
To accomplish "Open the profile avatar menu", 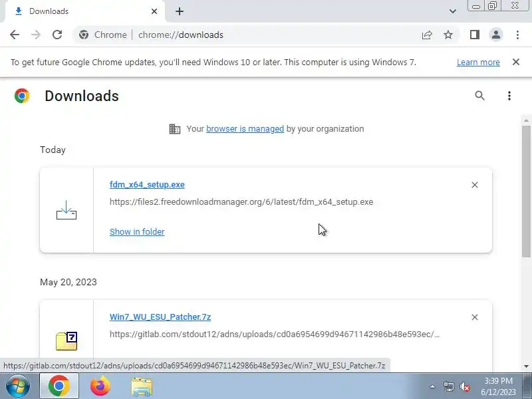I will pos(495,35).
